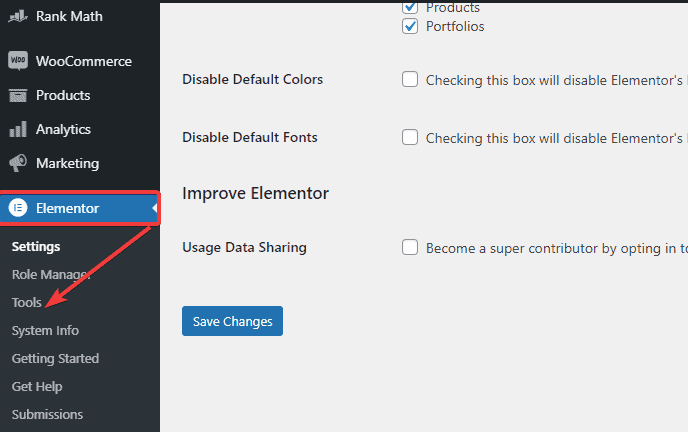Open the Get Help link
Screen dimensions: 688x432
(37, 386)
